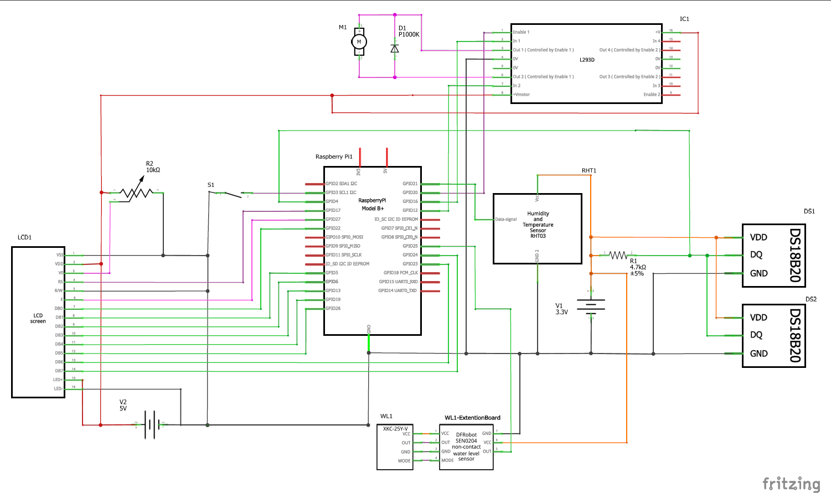Click the 5V power pin on Raspberry Pi
831x504 pixels.
[386, 158]
